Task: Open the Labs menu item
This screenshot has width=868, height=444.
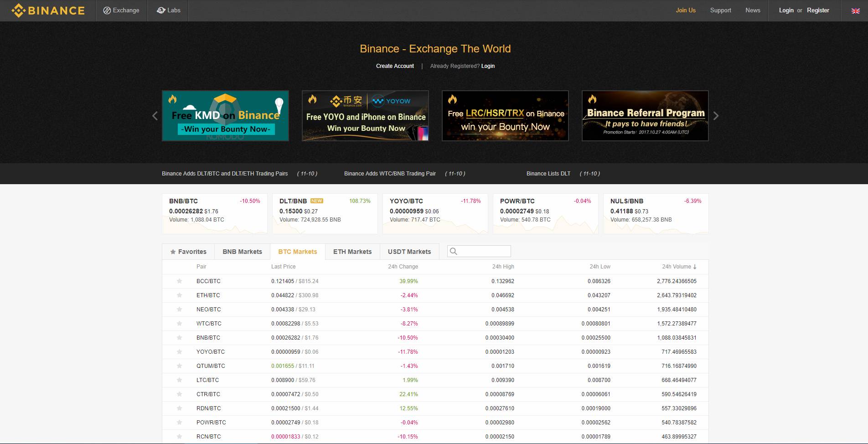Action: [x=168, y=10]
